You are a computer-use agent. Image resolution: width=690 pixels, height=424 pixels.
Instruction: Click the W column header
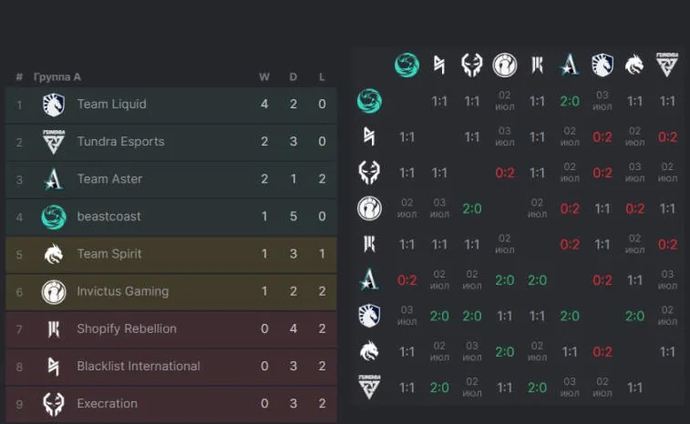tap(264, 77)
